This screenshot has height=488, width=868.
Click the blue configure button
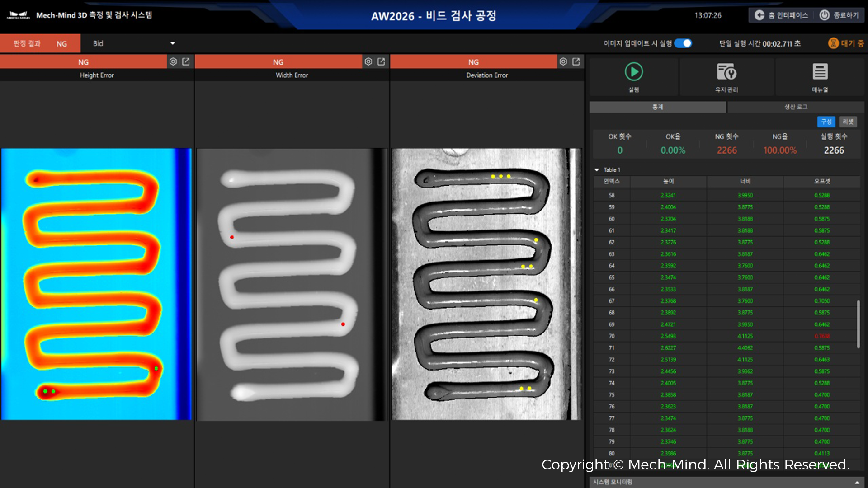pos(826,122)
